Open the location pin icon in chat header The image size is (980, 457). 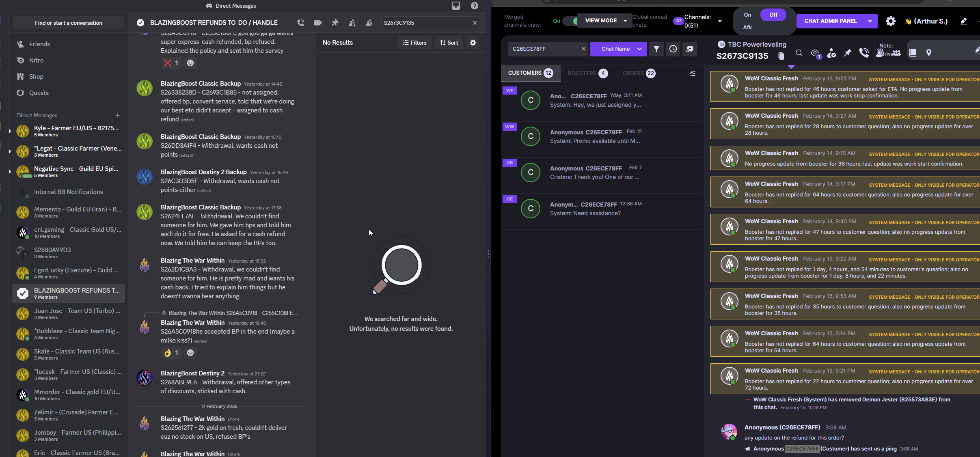(x=928, y=53)
